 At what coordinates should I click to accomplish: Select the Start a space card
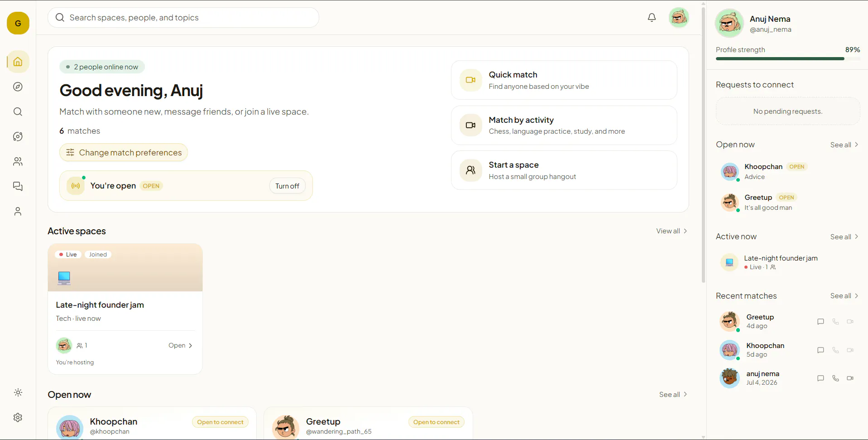564,170
